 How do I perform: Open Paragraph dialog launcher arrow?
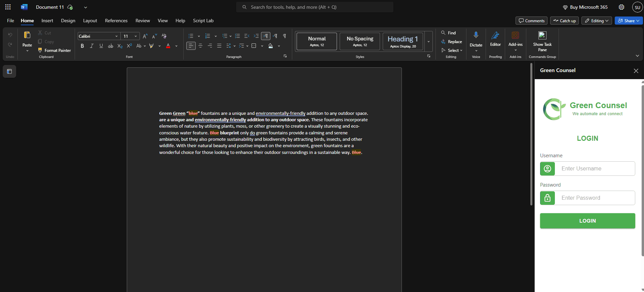click(x=285, y=56)
